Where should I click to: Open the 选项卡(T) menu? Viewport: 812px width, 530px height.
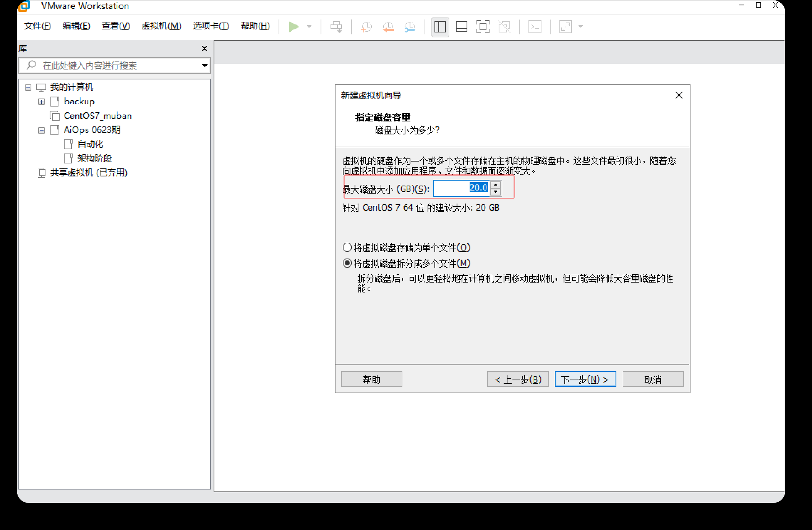[211, 26]
